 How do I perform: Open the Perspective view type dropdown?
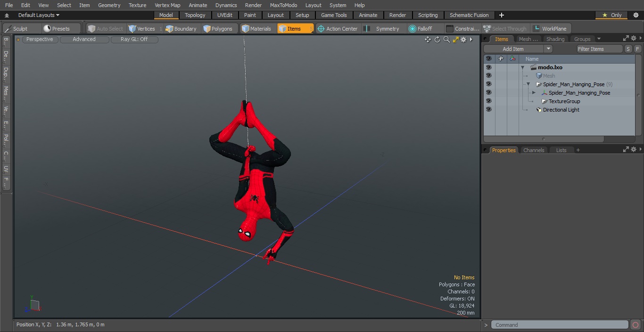(x=40, y=40)
